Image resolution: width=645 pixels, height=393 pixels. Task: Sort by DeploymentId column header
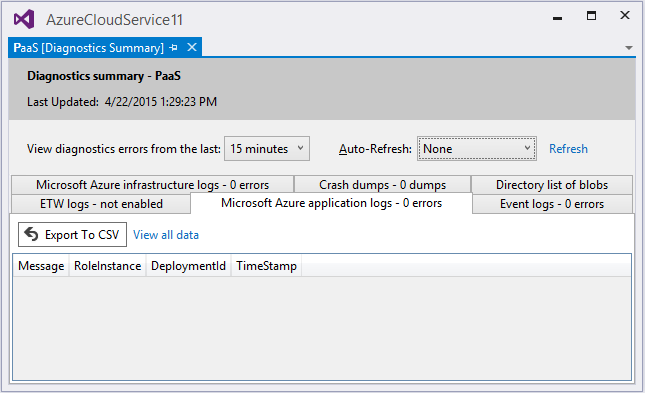(188, 266)
